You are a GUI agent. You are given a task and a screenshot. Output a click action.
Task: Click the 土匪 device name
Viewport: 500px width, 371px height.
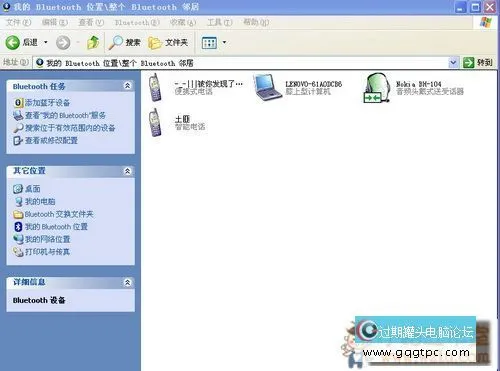182,119
